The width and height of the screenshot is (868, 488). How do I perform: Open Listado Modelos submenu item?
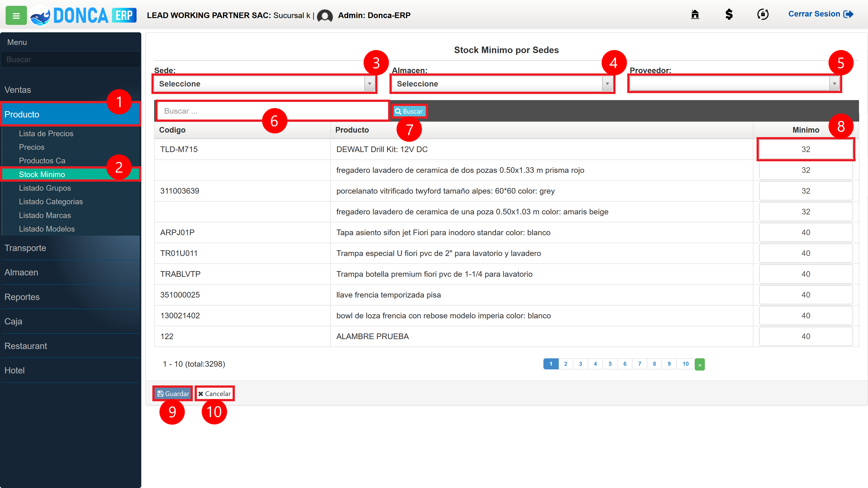coord(47,229)
